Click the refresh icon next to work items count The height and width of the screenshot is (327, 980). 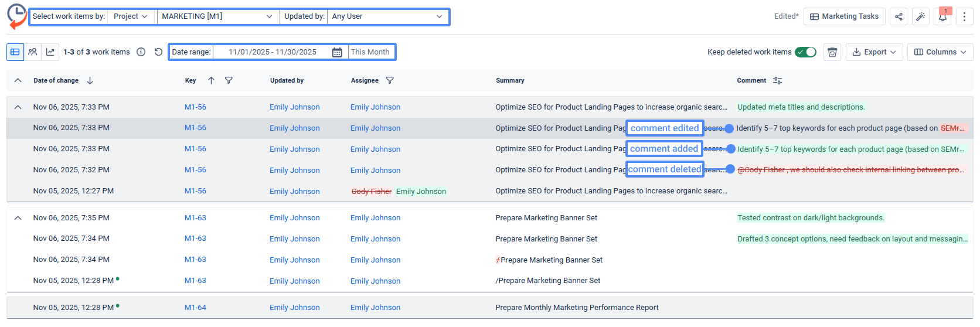(x=158, y=52)
